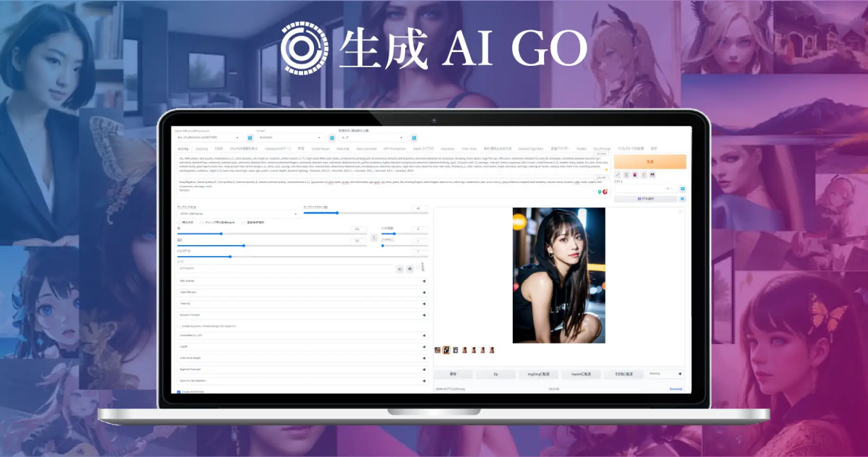Click the orange Generate button

click(x=650, y=161)
